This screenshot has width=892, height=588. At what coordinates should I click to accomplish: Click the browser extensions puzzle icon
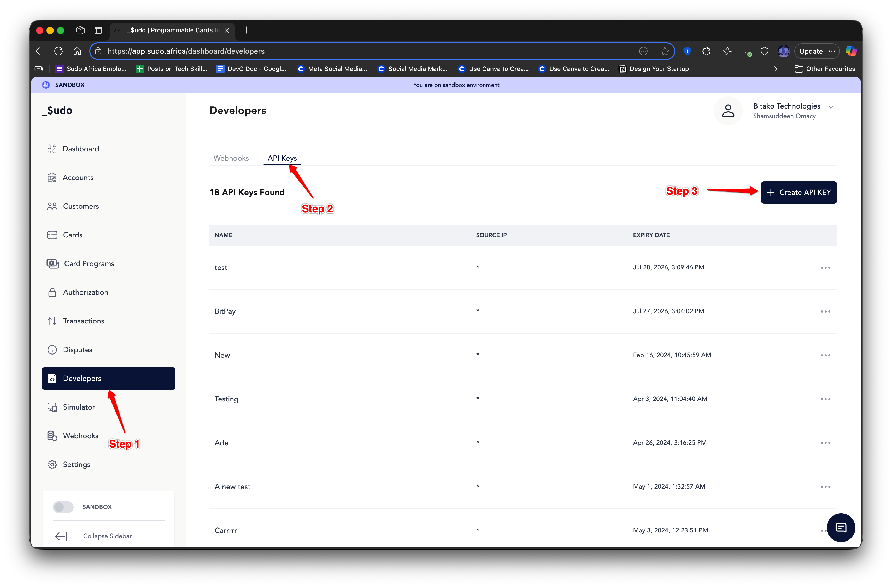[x=706, y=51]
